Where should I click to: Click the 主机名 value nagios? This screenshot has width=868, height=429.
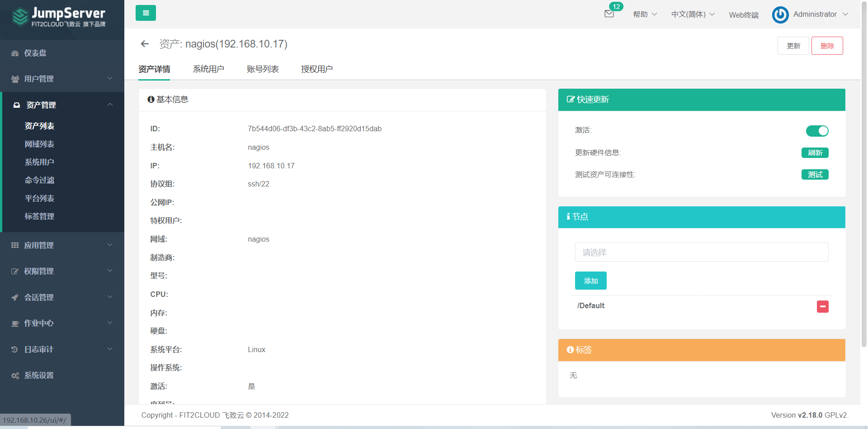[x=259, y=148]
